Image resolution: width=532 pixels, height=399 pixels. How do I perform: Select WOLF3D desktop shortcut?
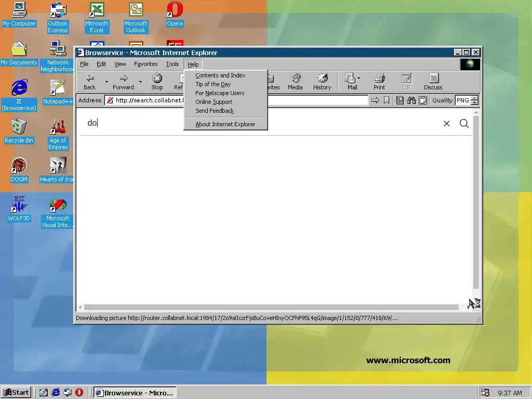(x=19, y=209)
